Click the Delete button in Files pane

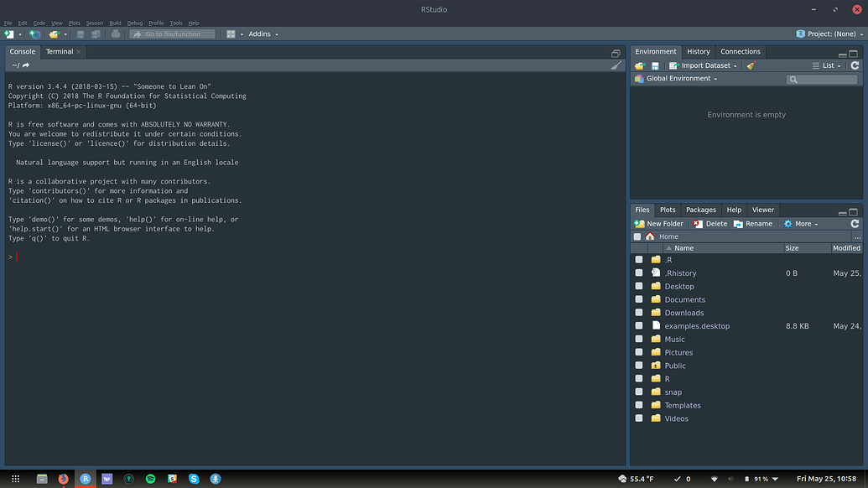pyautogui.click(x=710, y=224)
